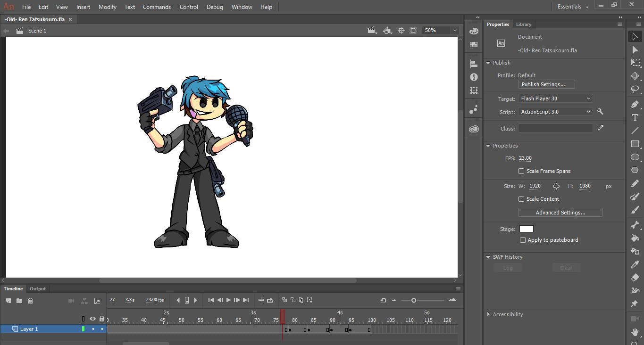
Task: Toggle onion skinning in the timeline
Action: tap(284, 300)
